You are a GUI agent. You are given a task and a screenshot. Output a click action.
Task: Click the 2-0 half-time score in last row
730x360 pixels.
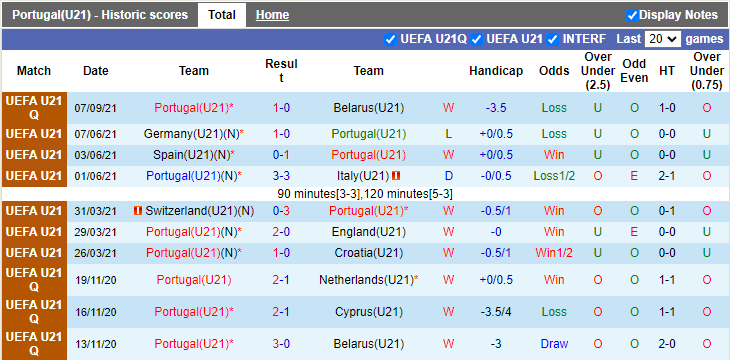(x=667, y=344)
